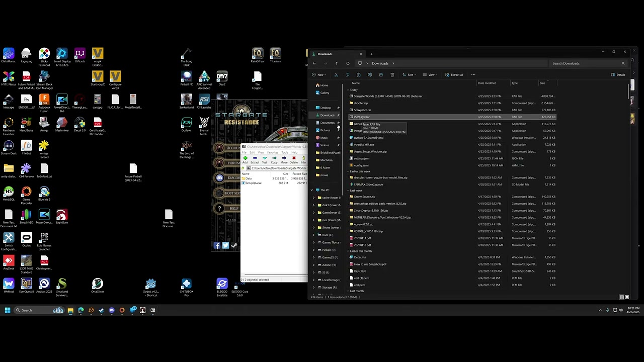The image size is (644, 362).
Task: Switch to large icons view in Explorer status bar
Action: [x=627, y=297]
